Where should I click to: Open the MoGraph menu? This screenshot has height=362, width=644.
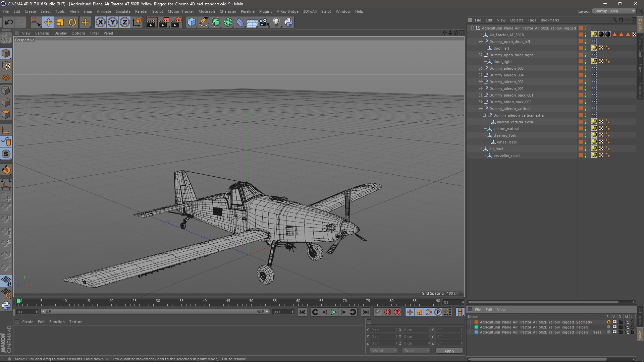point(207,11)
